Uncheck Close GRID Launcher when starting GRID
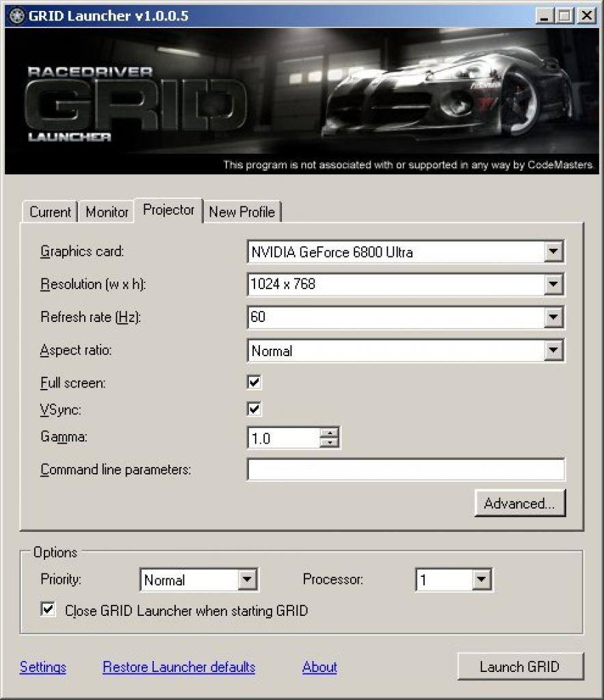 [x=48, y=609]
